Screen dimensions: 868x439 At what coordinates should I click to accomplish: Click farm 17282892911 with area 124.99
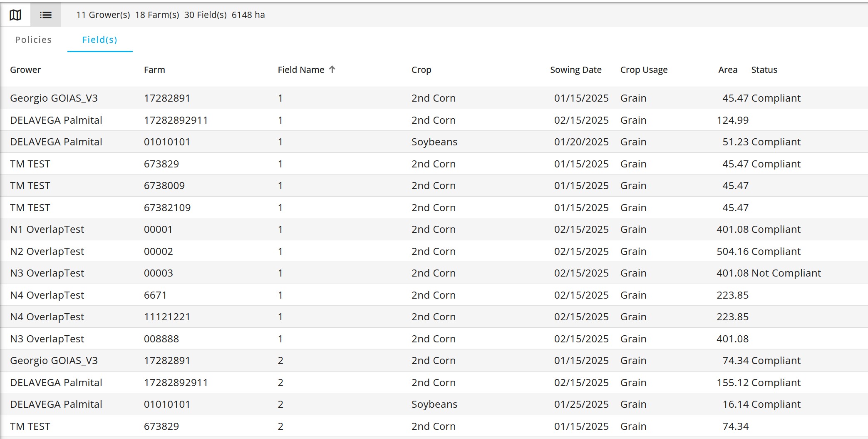(176, 120)
